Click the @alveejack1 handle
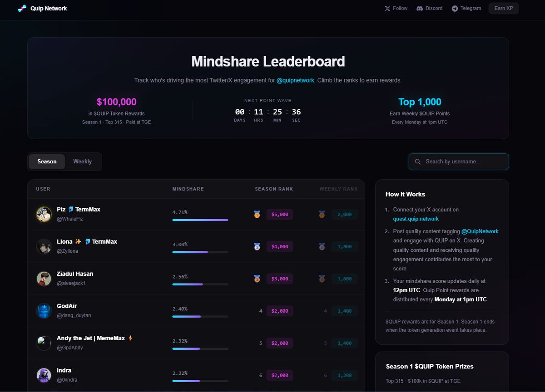Screen dimensions: 545x392 tap(71, 284)
